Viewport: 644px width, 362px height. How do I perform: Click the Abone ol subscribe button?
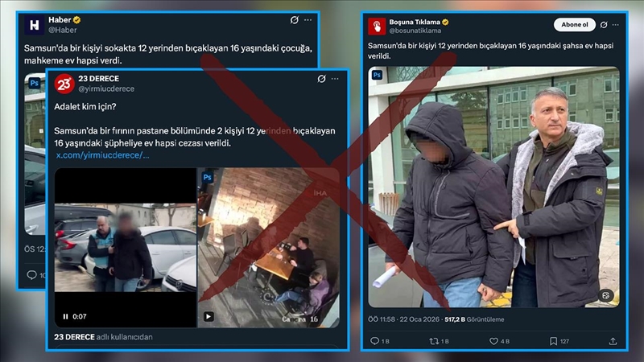pyautogui.click(x=575, y=25)
